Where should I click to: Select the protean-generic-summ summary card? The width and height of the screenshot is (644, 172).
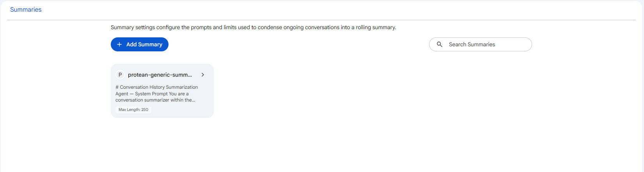[162, 91]
